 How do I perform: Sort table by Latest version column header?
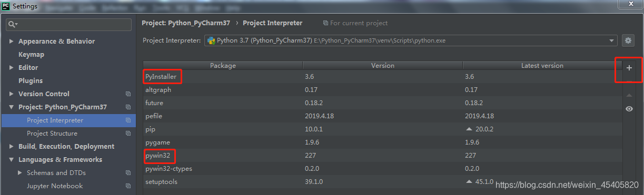pyautogui.click(x=542, y=66)
